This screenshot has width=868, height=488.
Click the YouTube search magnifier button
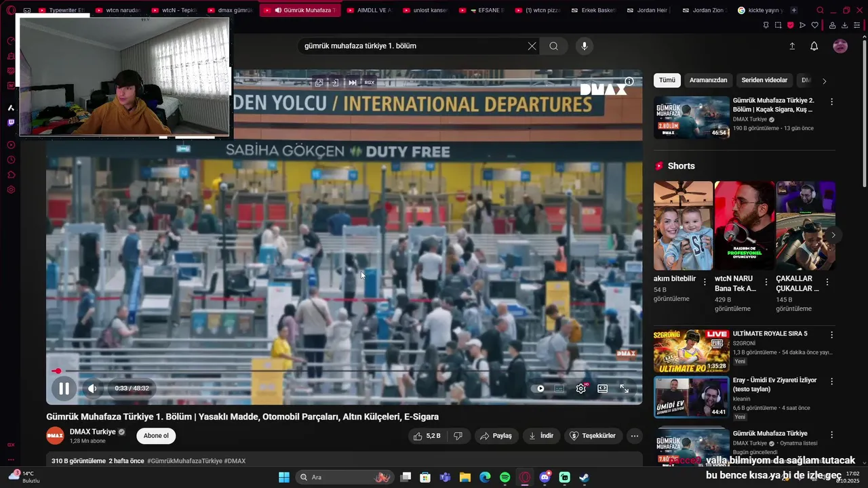(x=554, y=46)
